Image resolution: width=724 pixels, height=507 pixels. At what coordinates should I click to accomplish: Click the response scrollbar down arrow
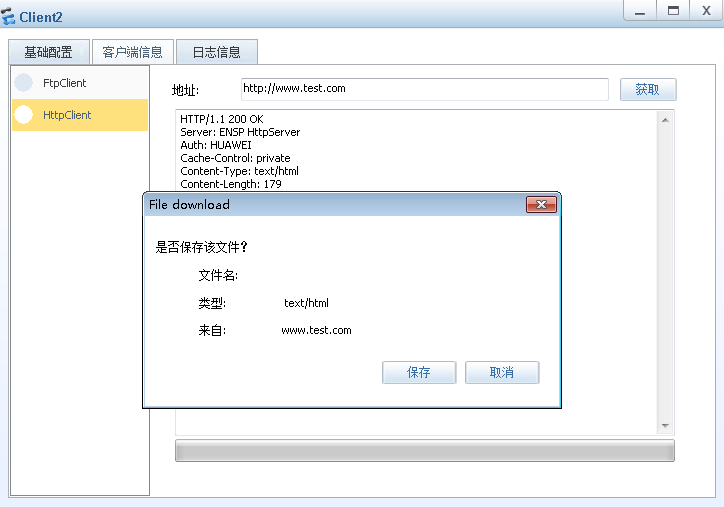(665, 425)
